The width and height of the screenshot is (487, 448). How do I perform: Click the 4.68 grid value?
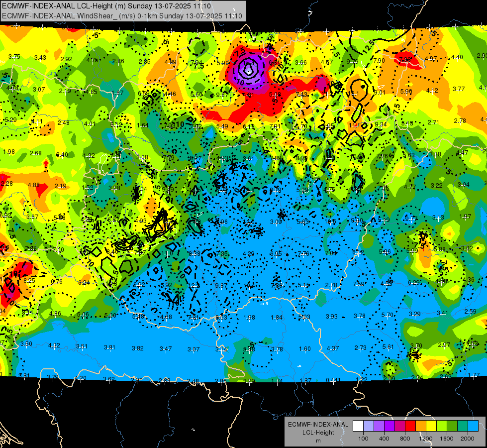pos(166,317)
